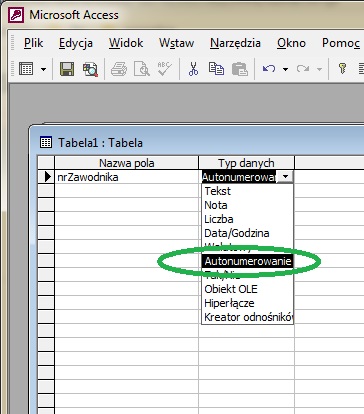Image resolution: width=364 pixels, height=414 pixels.
Task: Toggle the Typ danych combo box arrow
Action: point(285,177)
